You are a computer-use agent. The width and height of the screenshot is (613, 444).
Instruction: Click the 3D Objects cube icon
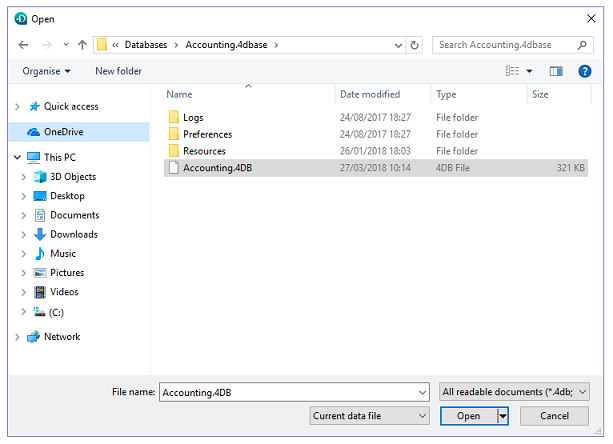(x=40, y=177)
